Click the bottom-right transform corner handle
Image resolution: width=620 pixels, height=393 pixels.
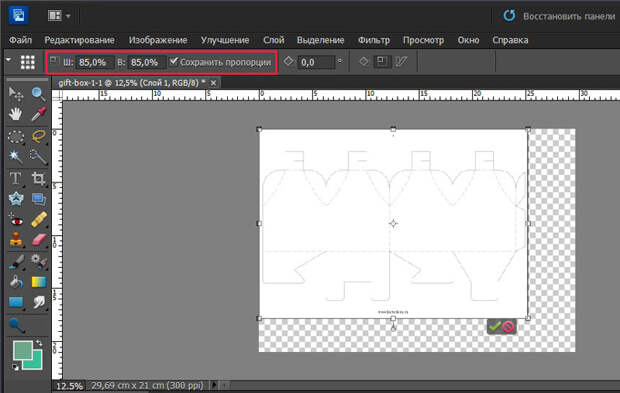click(528, 318)
